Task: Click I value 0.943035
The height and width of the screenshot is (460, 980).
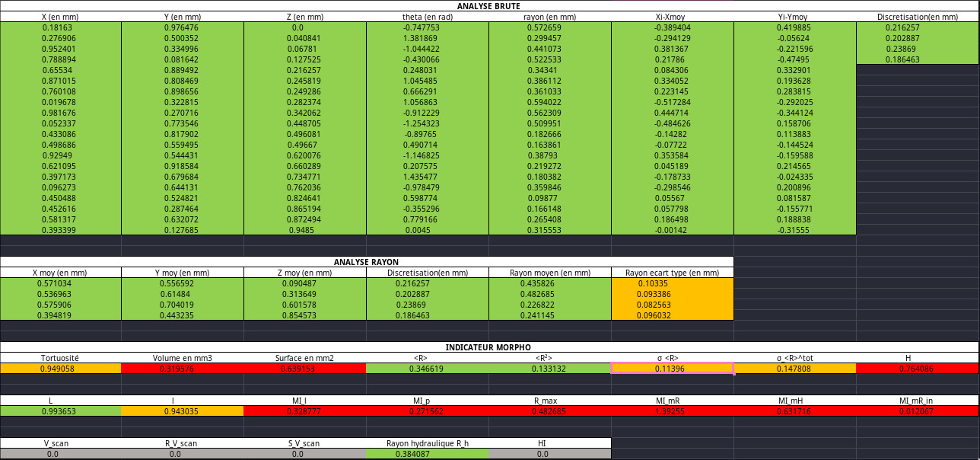Action: pyautogui.click(x=183, y=411)
